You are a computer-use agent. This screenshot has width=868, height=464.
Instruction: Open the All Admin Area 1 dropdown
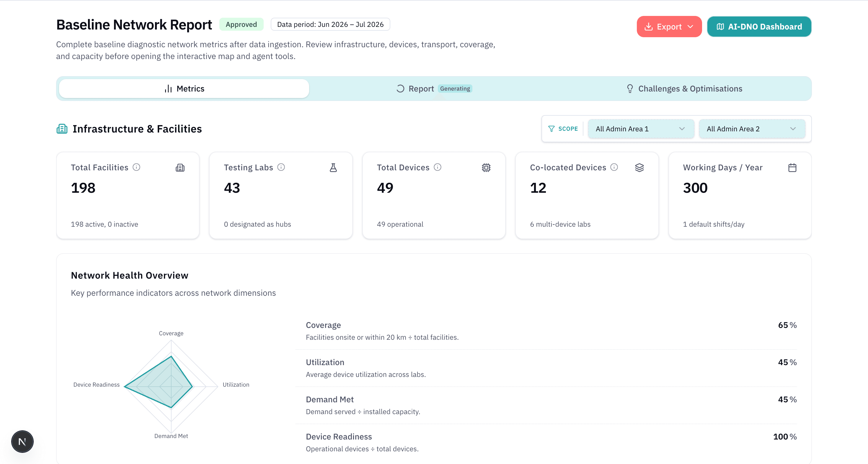point(641,129)
